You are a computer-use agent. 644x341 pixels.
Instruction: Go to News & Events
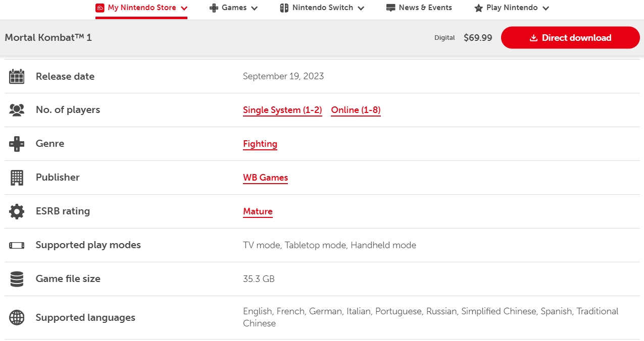(x=419, y=8)
